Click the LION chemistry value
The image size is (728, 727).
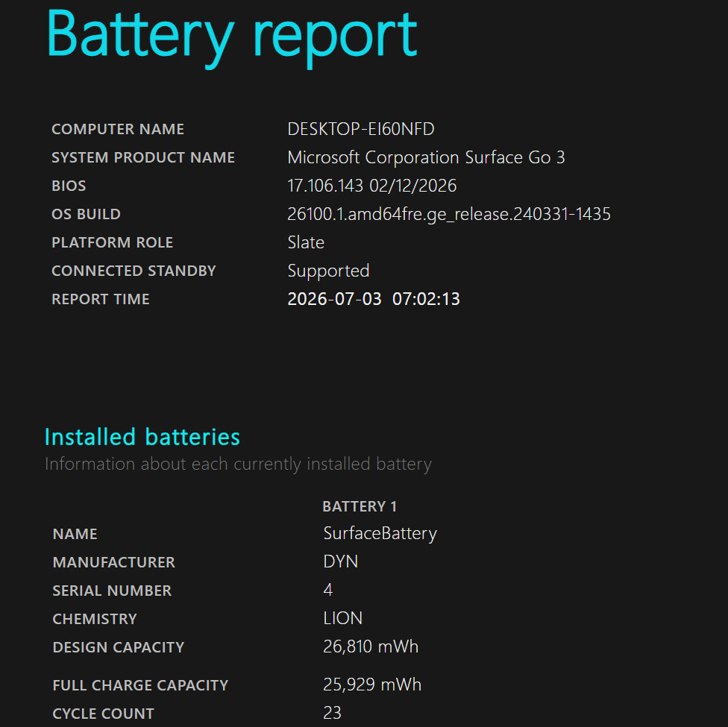tap(342, 618)
